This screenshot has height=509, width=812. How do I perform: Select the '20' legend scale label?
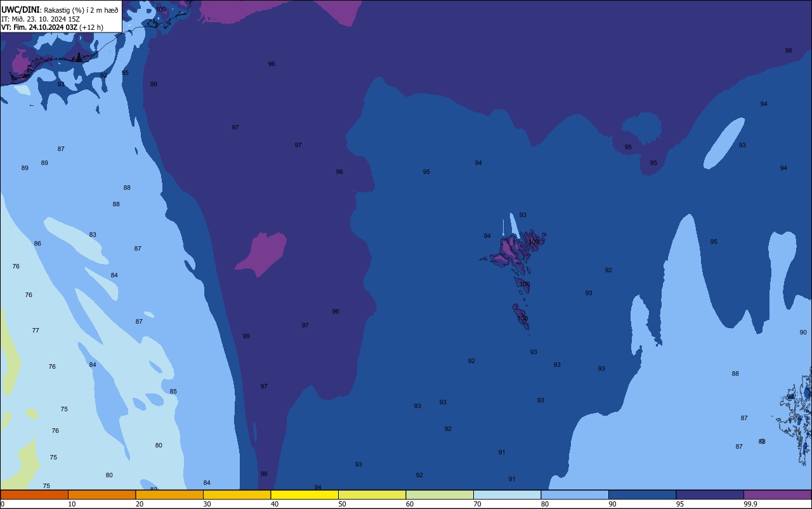tap(140, 504)
